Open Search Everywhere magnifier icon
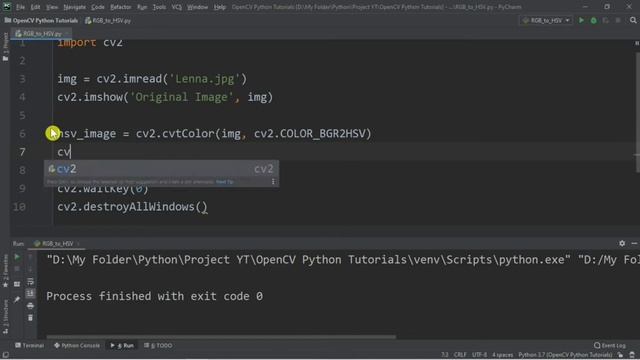The height and width of the screenshot is (360, 640). (633, 20)
